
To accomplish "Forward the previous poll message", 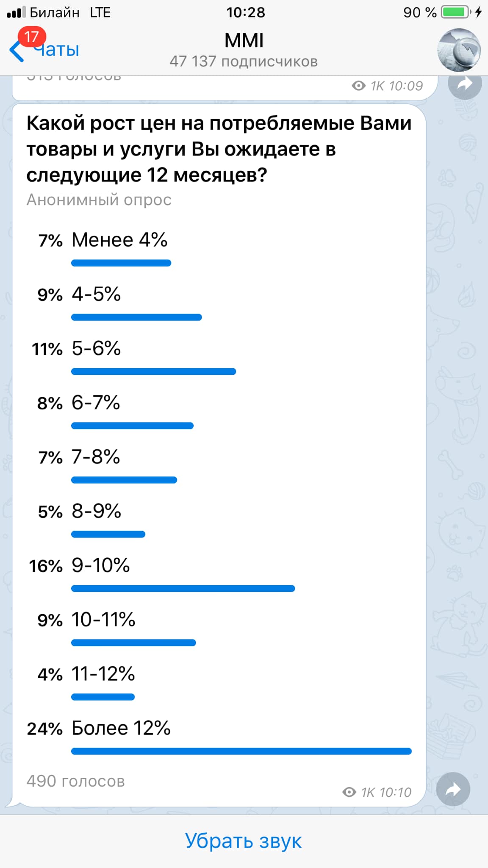I will click(465, 84).
